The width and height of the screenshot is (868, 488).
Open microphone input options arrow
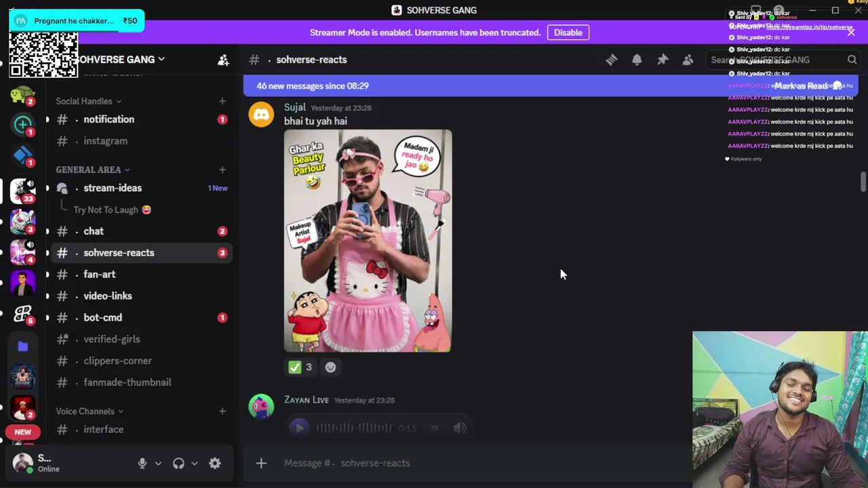pyautogui.click(x=158, y=463)
